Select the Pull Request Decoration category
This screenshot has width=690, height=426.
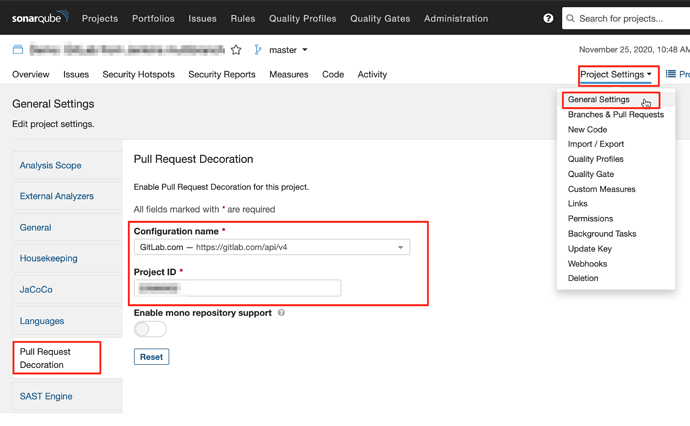coord(45,358)
